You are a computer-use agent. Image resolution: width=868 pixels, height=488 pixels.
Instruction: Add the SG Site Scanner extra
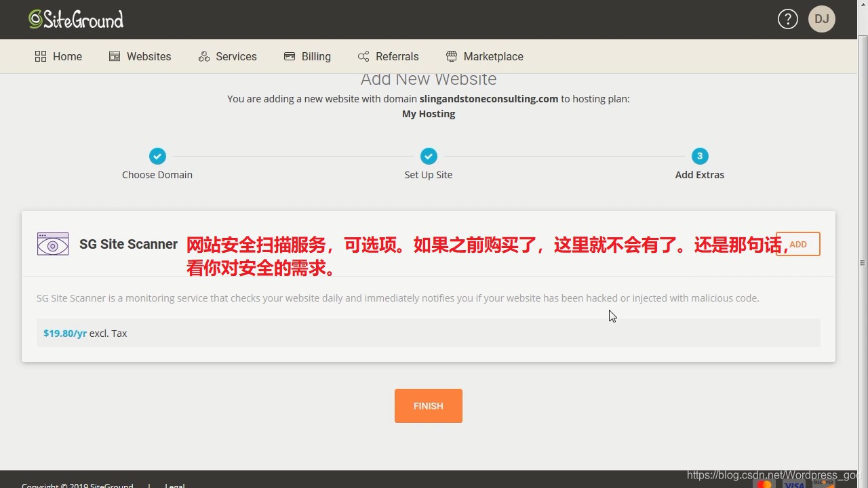pyautogui.click(x=798, y=244)
